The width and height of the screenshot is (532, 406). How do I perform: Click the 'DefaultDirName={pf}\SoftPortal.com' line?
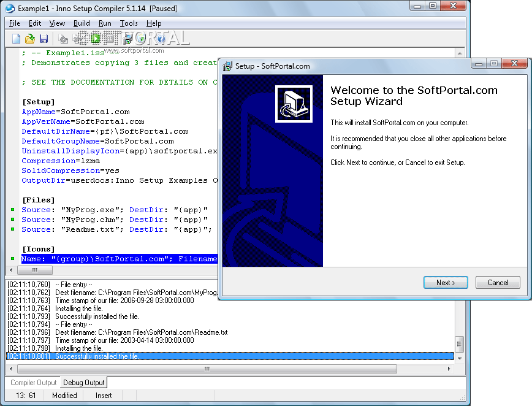click(x=105, y=131)
